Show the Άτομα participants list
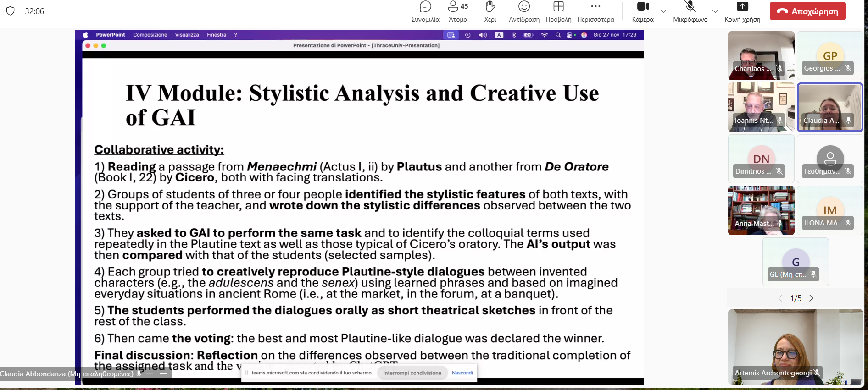868x390 pixels. tap(458, 11)
